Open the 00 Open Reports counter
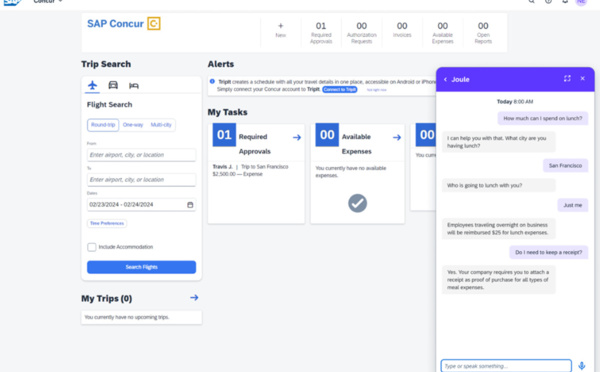 [483, 32]
